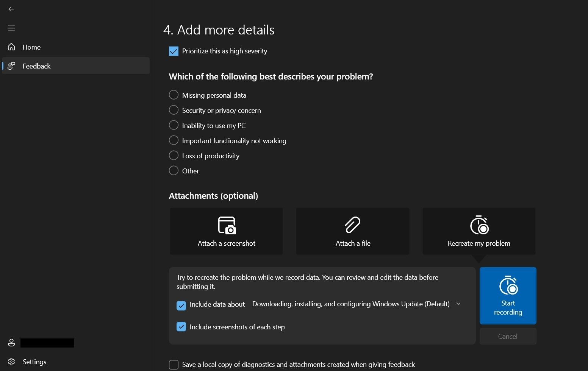
Task: Pick the Loss of productivity option
Action: (174, 156)
